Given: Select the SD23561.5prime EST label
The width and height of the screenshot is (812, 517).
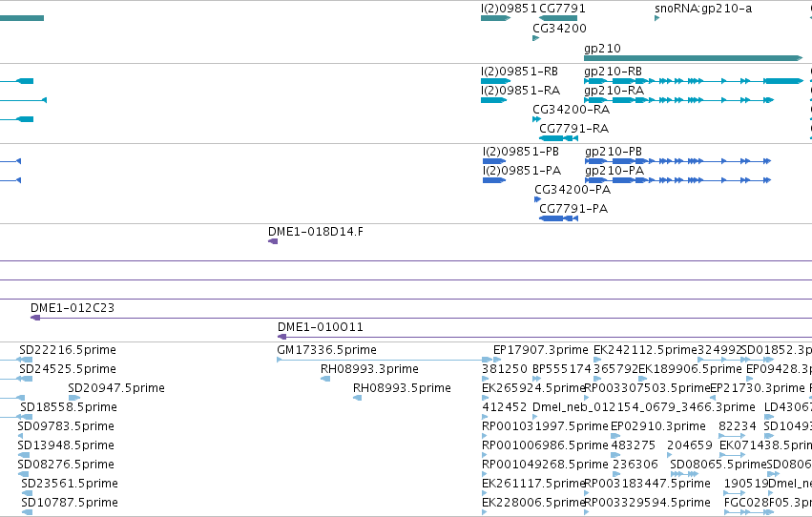Looking at the screenshot, I should click(x=70, y=484).
